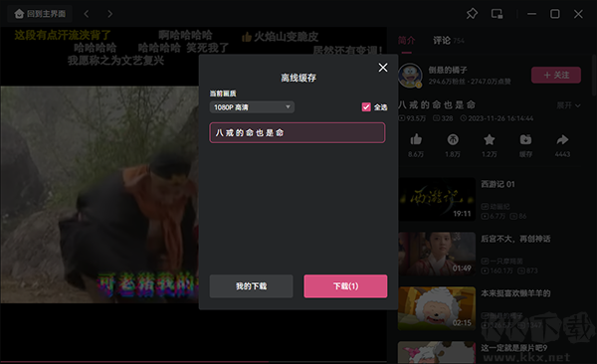Switch to the 评论 tab
The width and height of the screenshot is (597, 364).
coord(442,41)
